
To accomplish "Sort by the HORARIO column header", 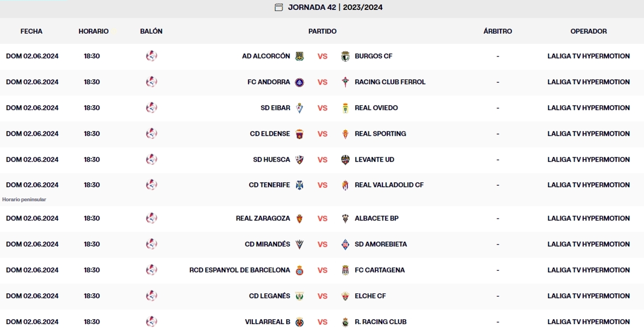I will [x=94, y=31].
